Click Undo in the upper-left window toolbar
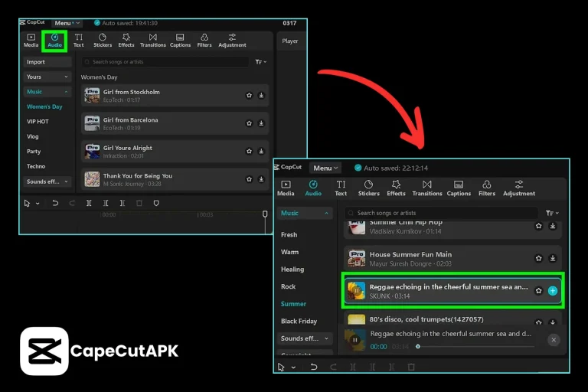The image size is (588, 392). (55, 203)
